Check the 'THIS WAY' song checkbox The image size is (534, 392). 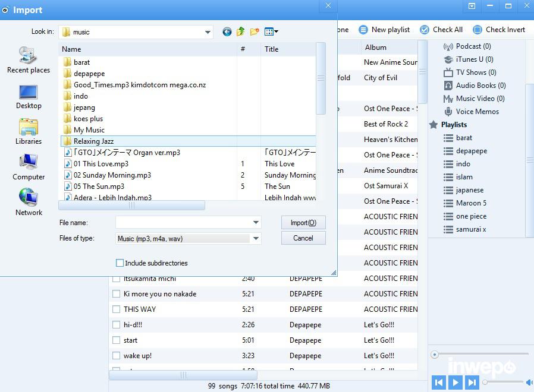117,309
